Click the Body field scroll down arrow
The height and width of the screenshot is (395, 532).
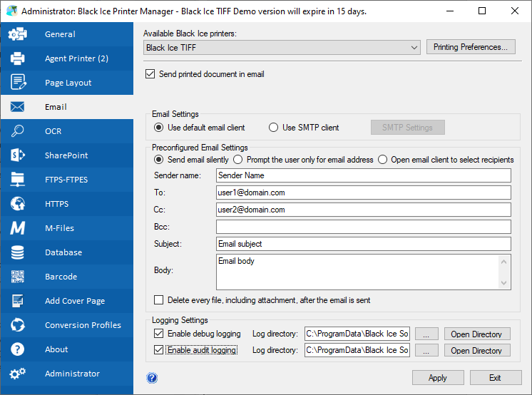coord(504,282)
